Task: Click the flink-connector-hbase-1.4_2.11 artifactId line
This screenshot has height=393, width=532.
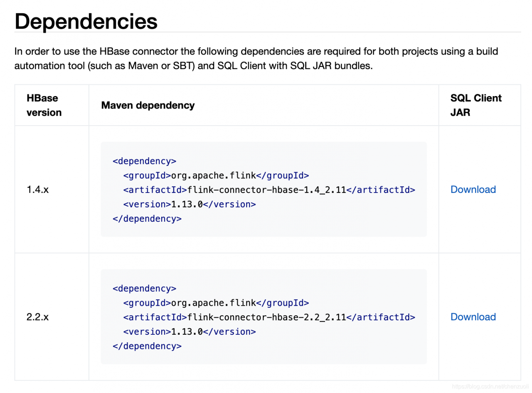Action: 269,190
